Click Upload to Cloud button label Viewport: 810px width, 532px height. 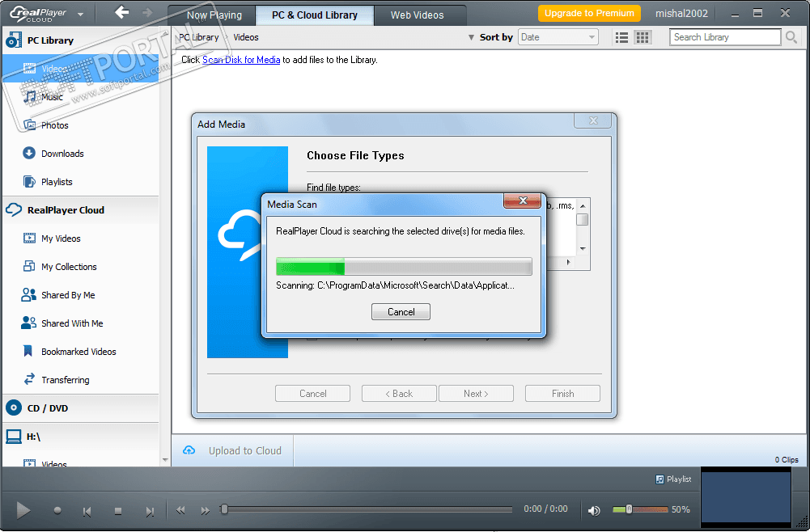[x=245, y=450]
